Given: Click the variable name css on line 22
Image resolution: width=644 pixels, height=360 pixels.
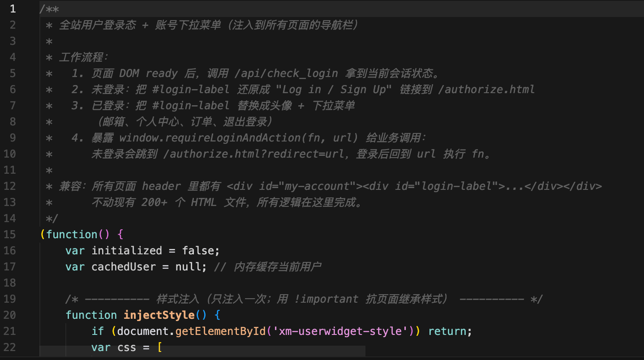Looking at the screenshot, I should point(127,347).
